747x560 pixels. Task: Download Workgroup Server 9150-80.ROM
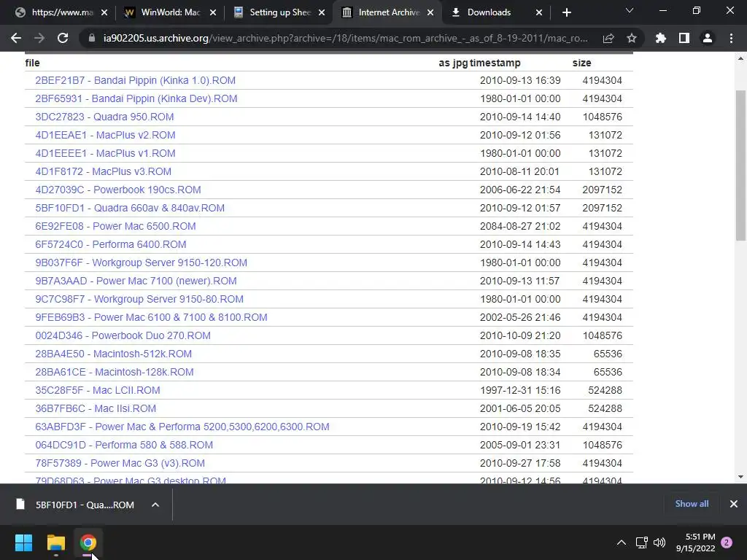point(139,299)
